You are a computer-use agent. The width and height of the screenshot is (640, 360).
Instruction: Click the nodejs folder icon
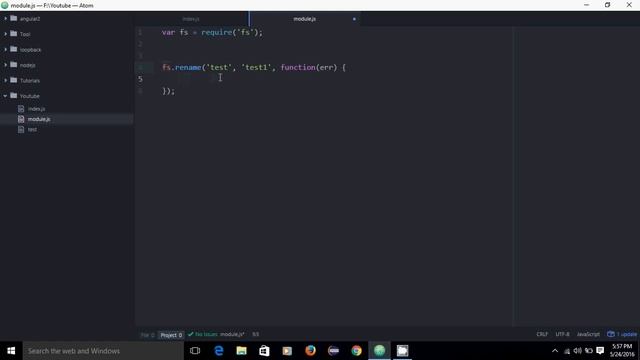(x=13, y=65)
